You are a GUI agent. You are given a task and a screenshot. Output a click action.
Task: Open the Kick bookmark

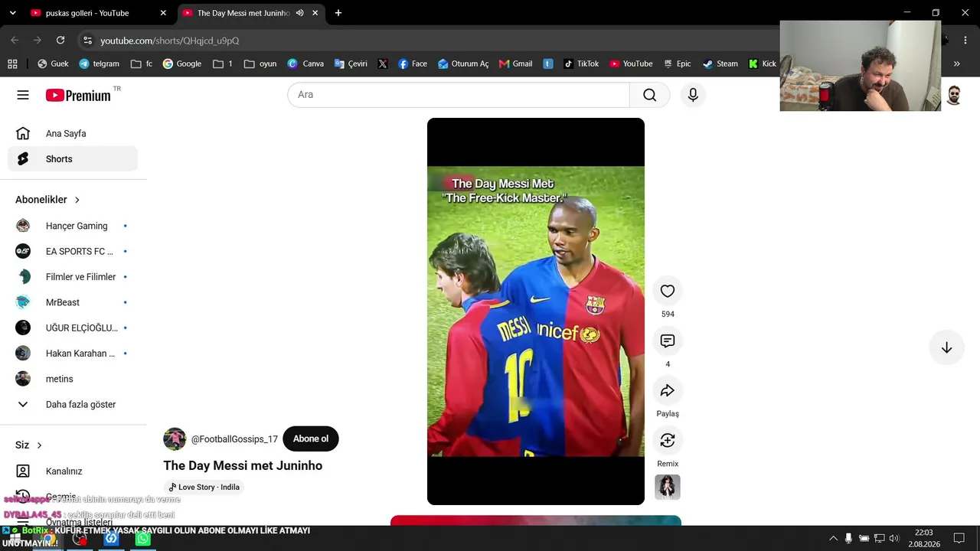click(763, 64)
